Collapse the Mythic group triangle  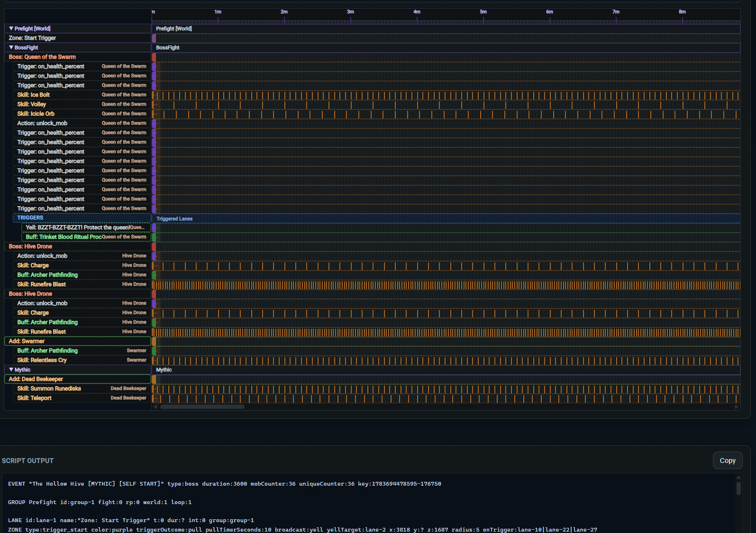click(11, 370)
